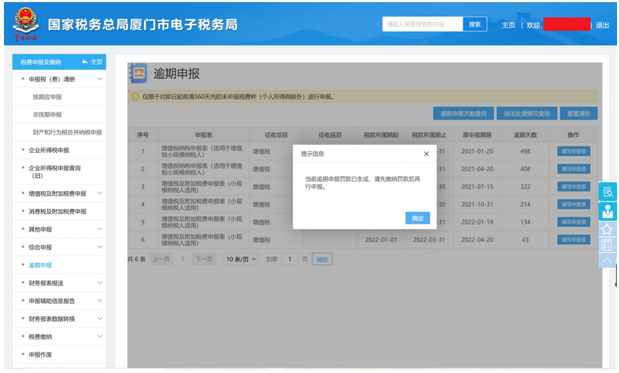This screenshot has width=619, height=373.
Task: Click the 退出 logout link
Action: pos(602,25)
